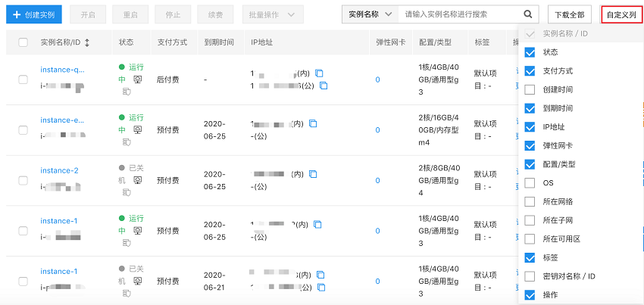
Task: Sort by the 实例名称/ID column arrows
Action: (87, 42)
